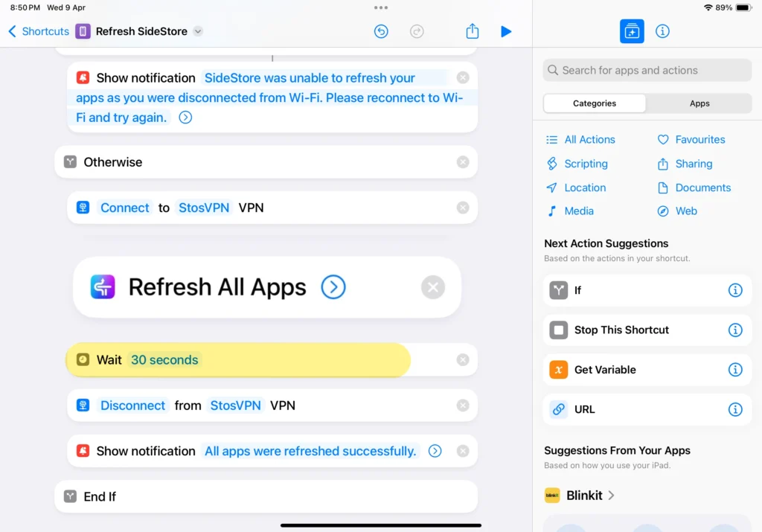
Task: Go back to Shortcuts list
Action: [39, 31]
